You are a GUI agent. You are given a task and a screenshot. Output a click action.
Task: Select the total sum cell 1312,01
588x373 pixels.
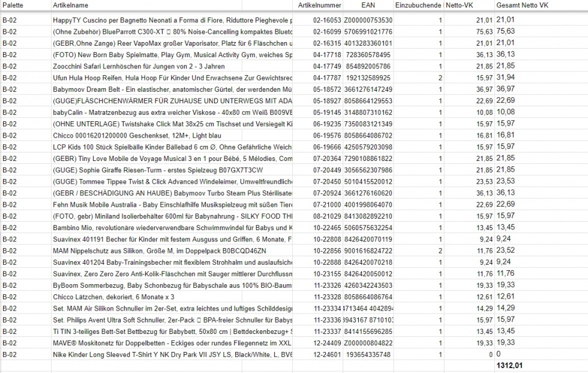tap(509, 366)
